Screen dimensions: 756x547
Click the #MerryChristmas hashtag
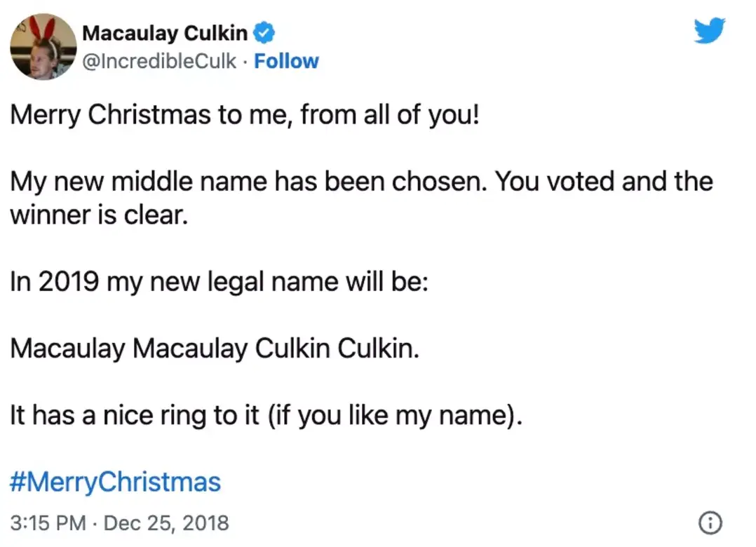pos(115,482)
